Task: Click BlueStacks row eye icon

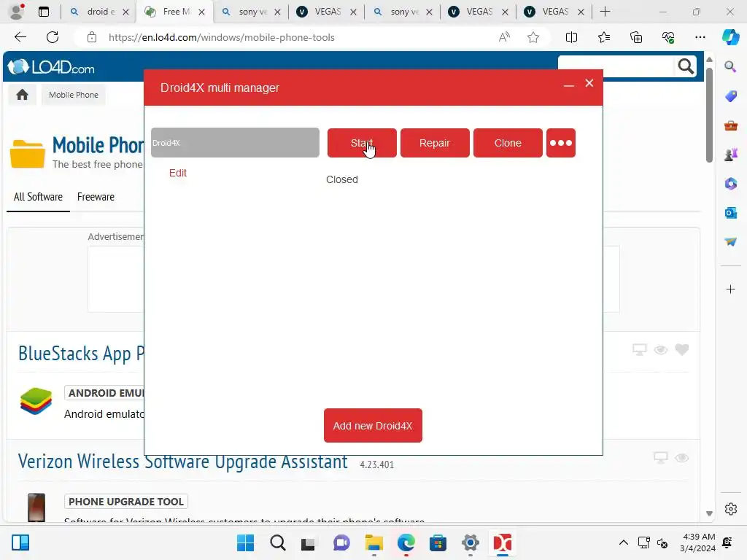Action: tap(661, 350)
